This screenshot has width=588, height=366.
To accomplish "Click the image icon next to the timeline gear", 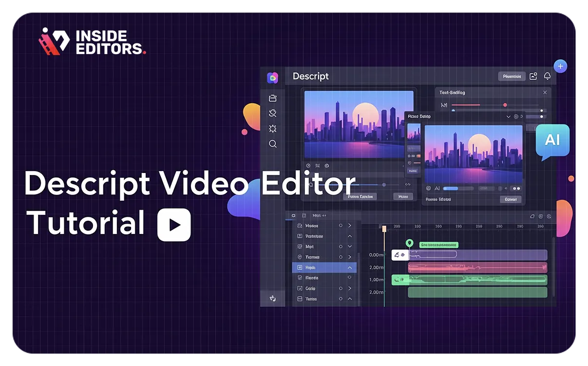I will coord(304,215).
